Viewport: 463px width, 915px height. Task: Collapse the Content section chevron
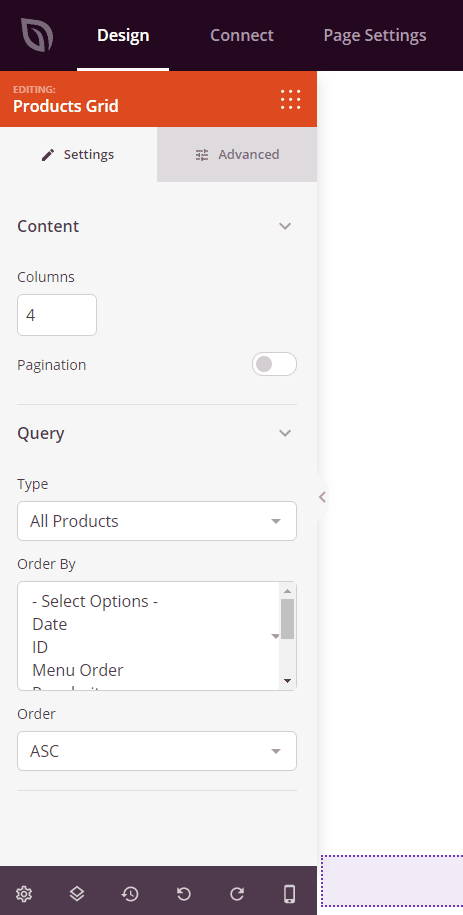(x=285, y=226)
